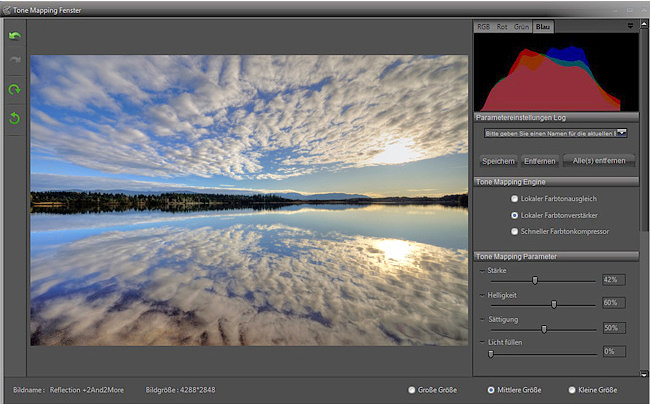Viewport: 650px width, 404px height.
Task: Click the green undo arrow icon
Action: pos(14,36)
